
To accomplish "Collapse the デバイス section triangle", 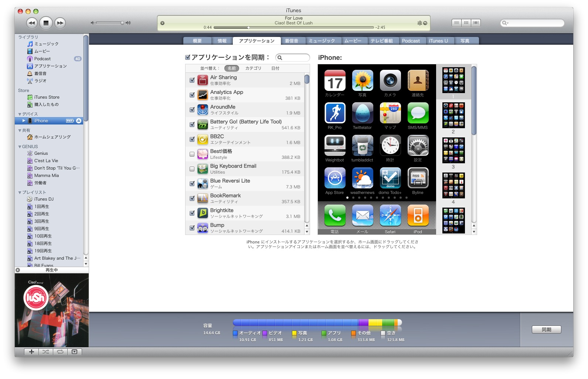I will click(x=20, y=114).
